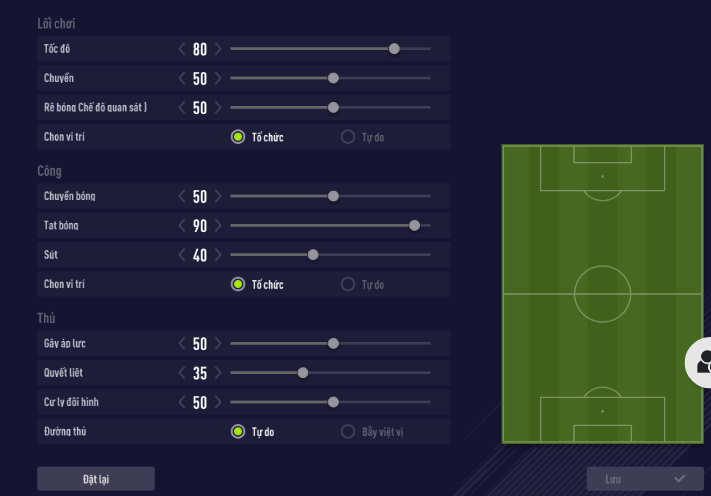Click the center circle of the pitch

tap(602, 294)
